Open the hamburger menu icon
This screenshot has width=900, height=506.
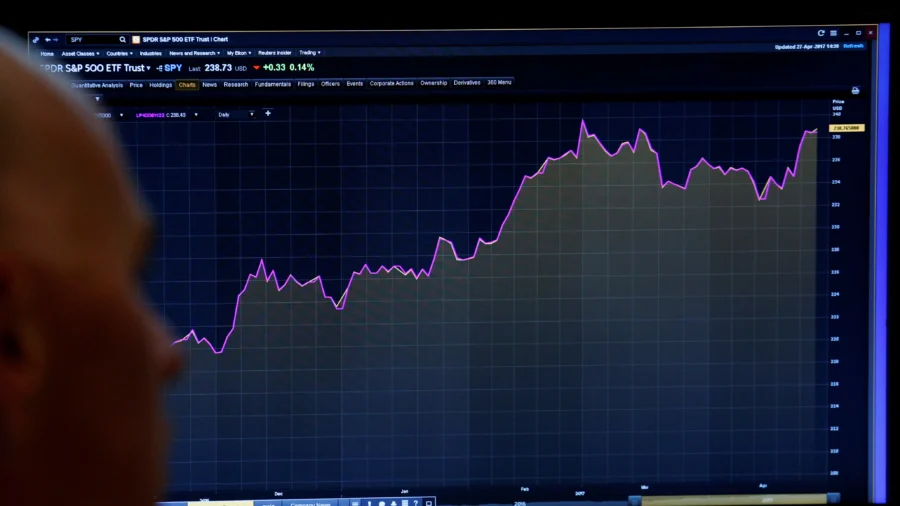pyautogui.click(x=833, y=33)
